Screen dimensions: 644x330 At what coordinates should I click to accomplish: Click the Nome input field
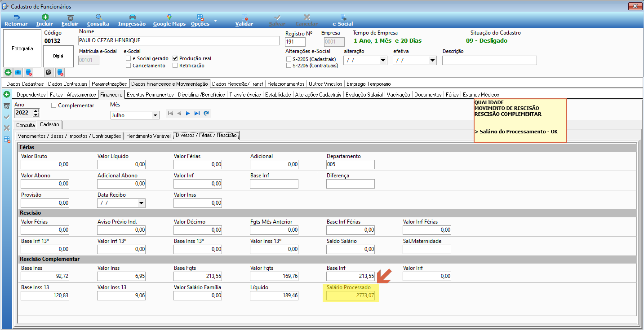click(x=179, y=40)
